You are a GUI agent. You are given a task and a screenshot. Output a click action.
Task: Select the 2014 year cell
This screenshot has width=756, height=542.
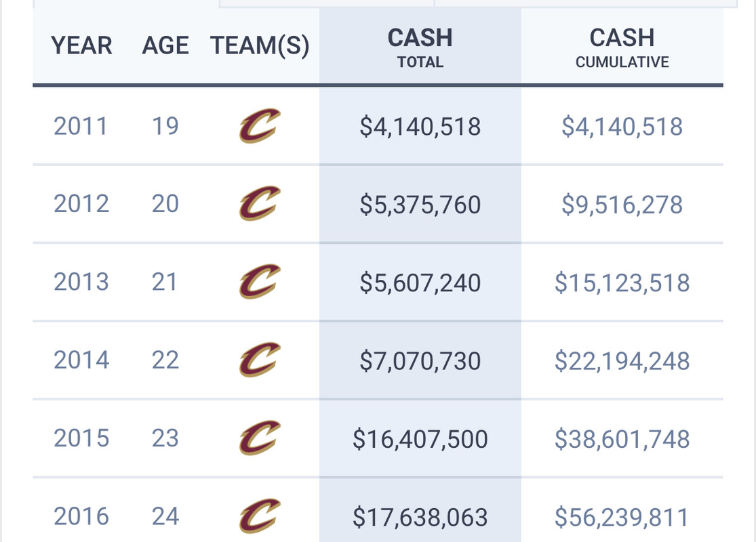(x=81, y=360)
